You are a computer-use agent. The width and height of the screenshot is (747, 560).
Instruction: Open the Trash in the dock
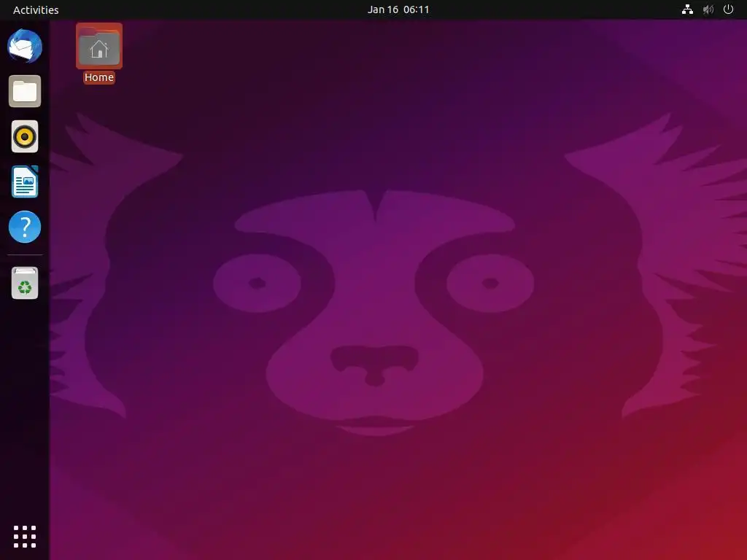[25, 283]
